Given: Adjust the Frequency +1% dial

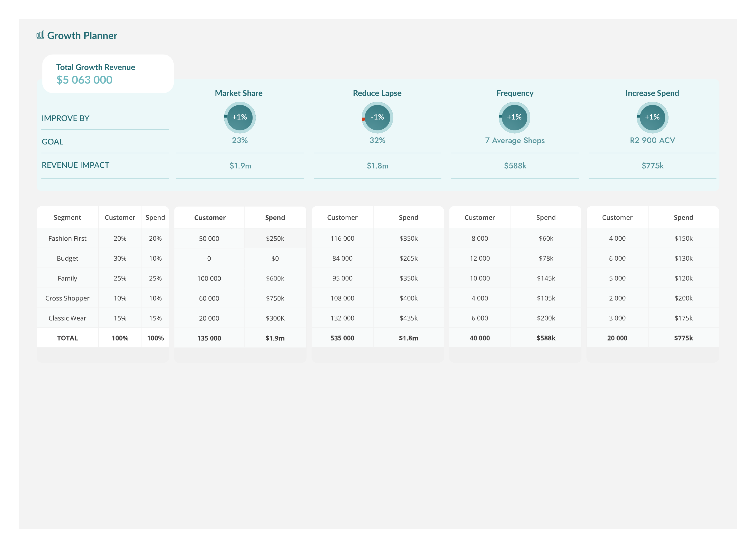Looking at the screenshot, I should (514, 117).
